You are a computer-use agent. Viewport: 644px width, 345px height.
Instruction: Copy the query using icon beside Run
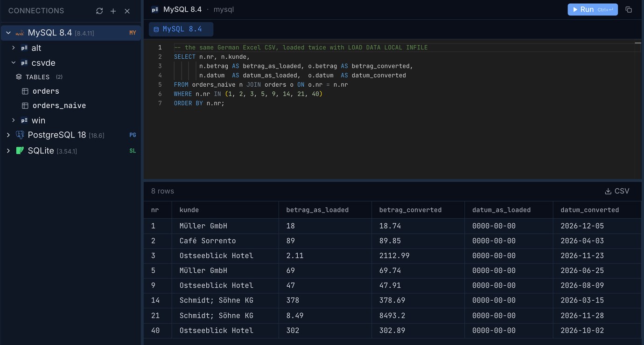(x=629, y=9)
